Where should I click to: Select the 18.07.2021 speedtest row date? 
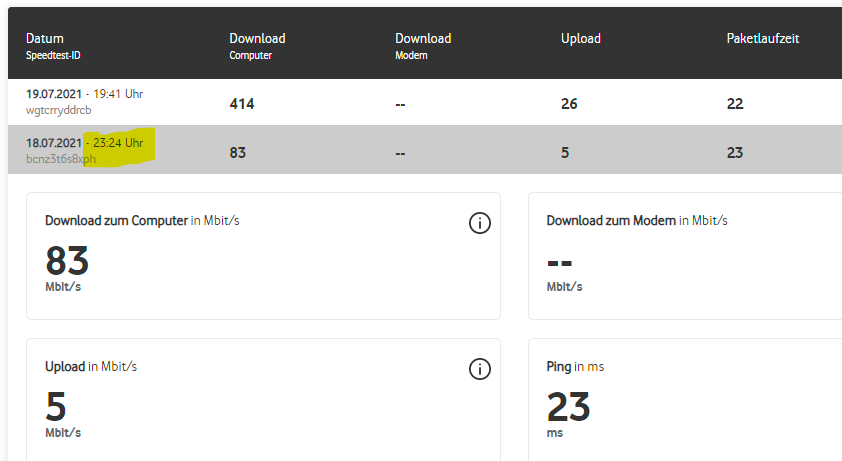[x=55, y=144]
